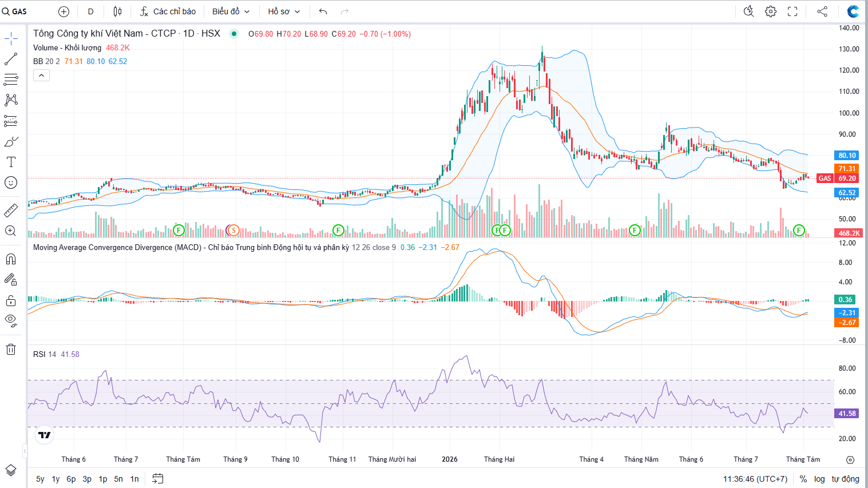This screenshot has width=868, height=488.
Task: Toggle the 'tự động' auto scale
Action: (x=846, y=479)
